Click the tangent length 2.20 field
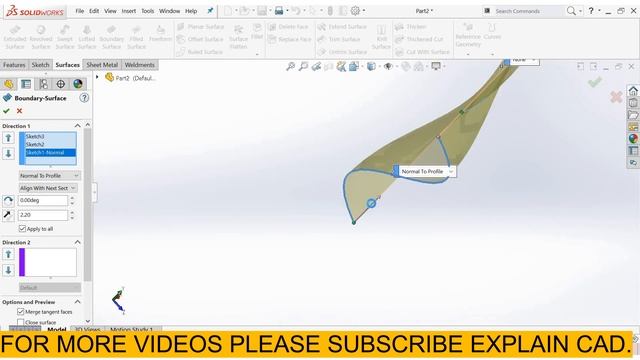Image resolution: width=640 pixels, height=360 pixels. coord(43,215)
